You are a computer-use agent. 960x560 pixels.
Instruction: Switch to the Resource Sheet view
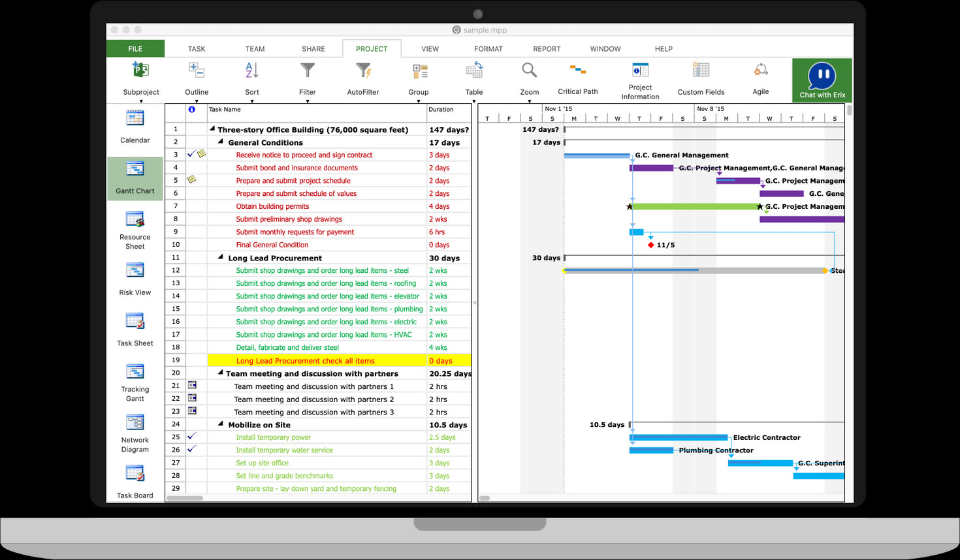click(135, 228)
